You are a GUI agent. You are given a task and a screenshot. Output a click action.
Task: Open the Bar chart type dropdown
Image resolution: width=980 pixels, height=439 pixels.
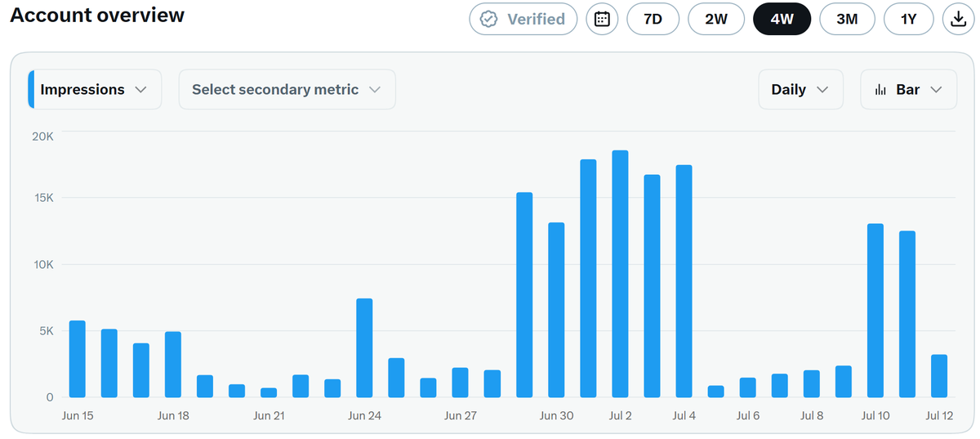click(909, 89)
